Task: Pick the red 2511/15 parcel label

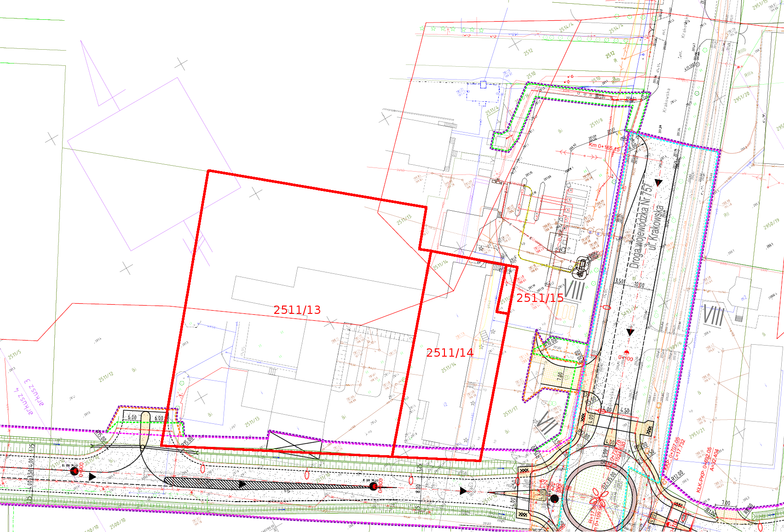Action: tap(540, 298)
